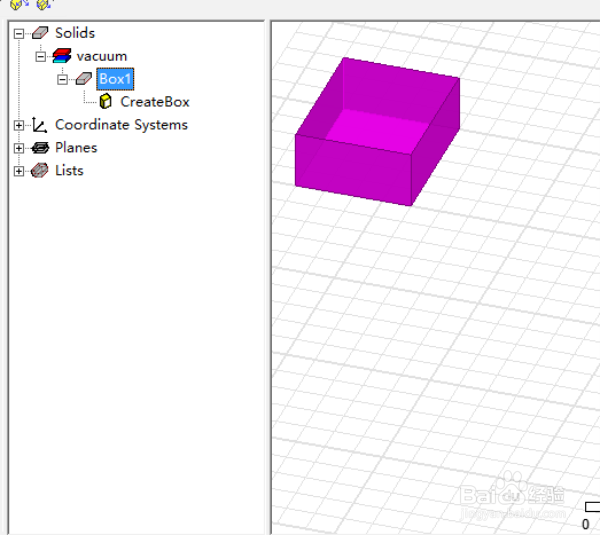Select the CreateBox operation label
600x535 pixels.
coord(155,102)
